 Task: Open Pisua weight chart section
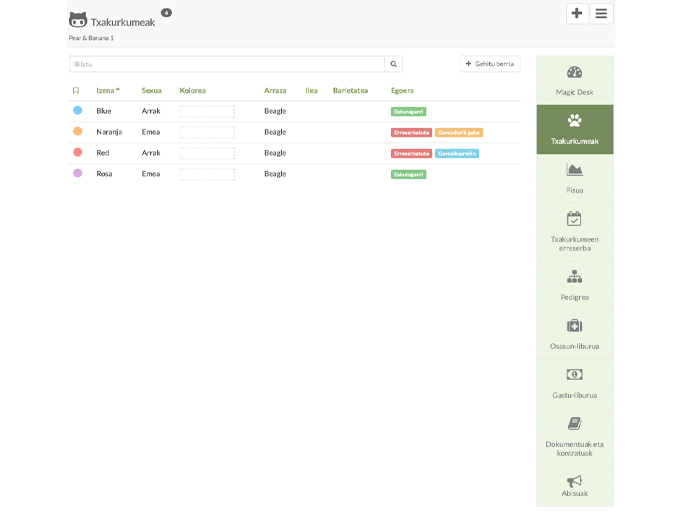point(575,179)
